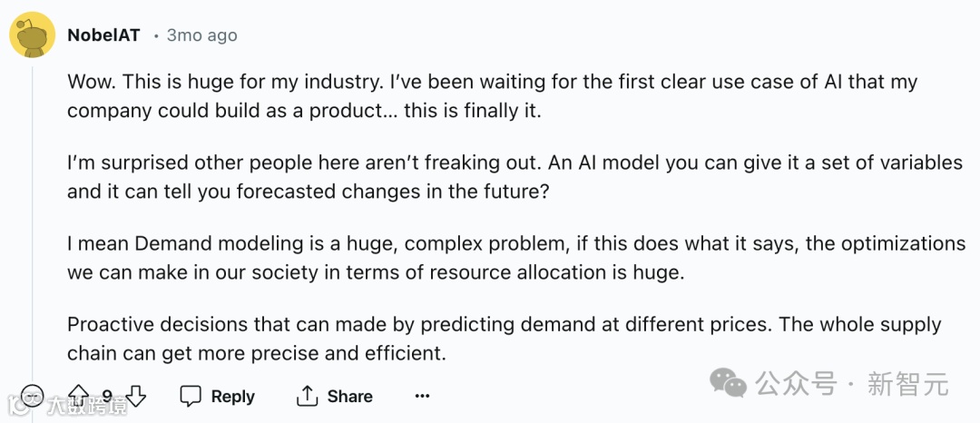Open NobelAT's user profile link
The width and height of the screenshot is (980, 423).
tap(103, 35)
